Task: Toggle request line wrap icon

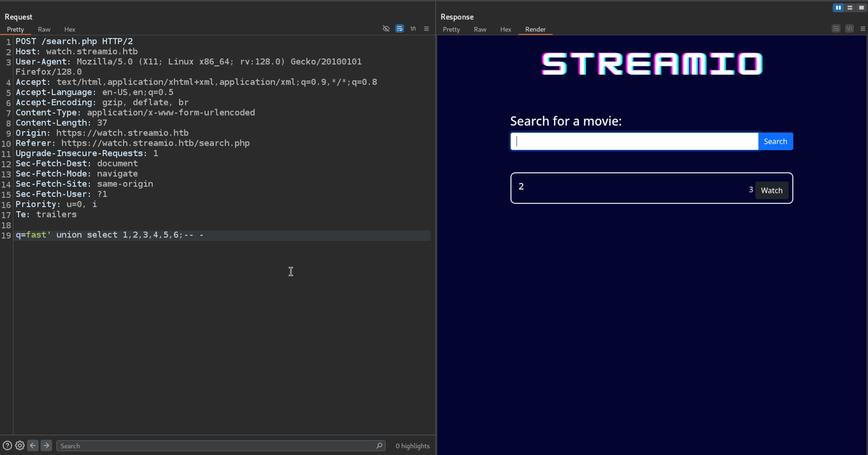Action: coord(400,29)
